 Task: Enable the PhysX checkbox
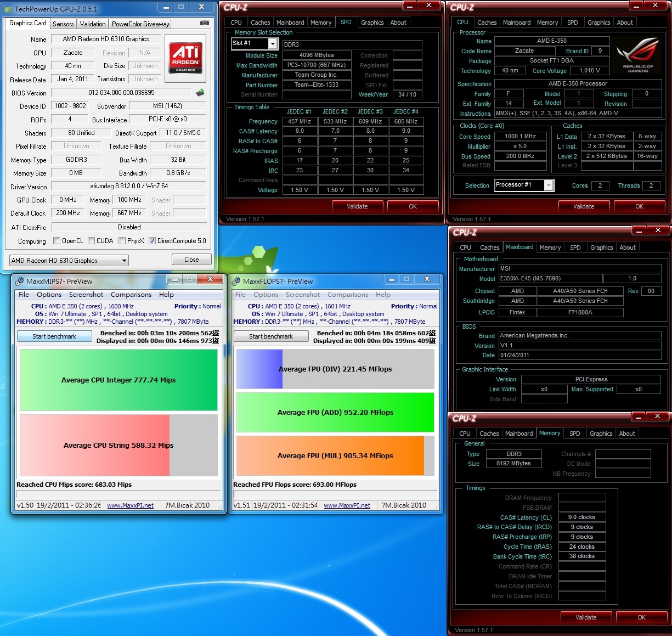coord(122,241)
